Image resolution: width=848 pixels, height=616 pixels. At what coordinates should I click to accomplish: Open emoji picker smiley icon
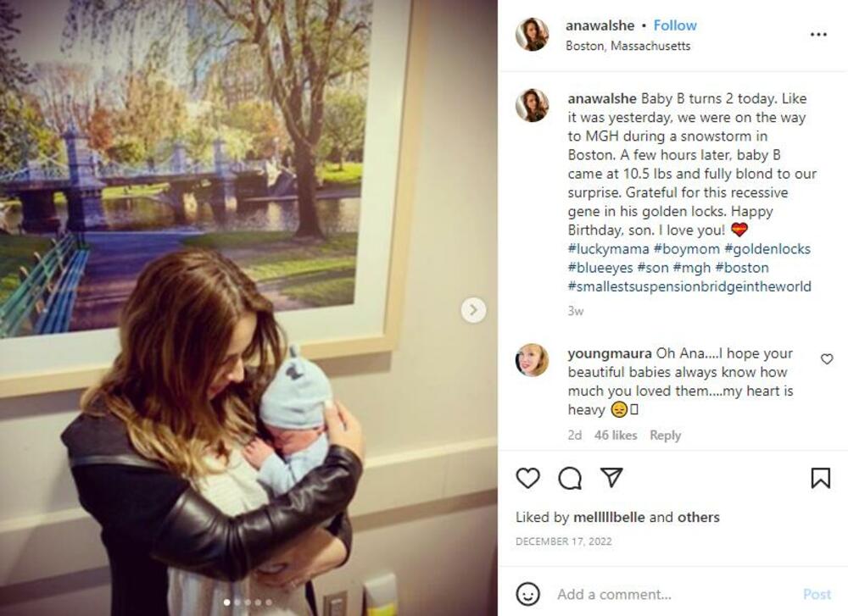coord(527,594)
